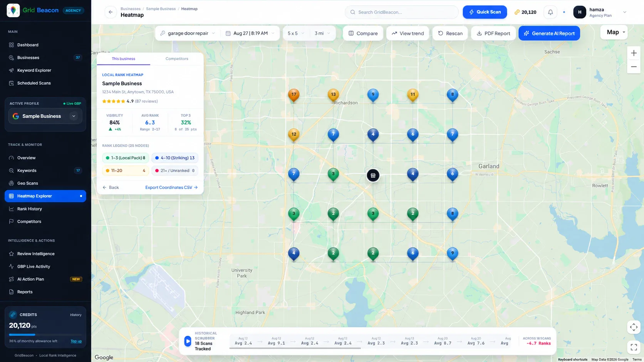Screen dimensions: 644x362
Task: Toggle 11-20 legend filter
Action: 126,170
